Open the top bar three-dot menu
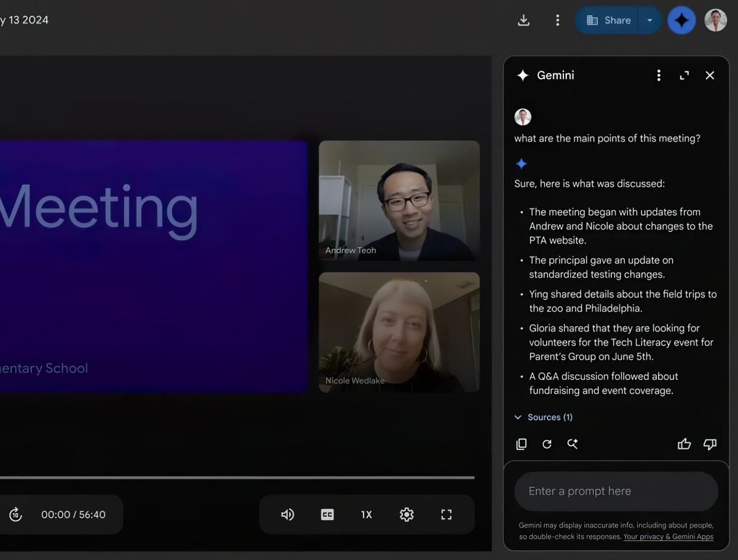The image size is (738, 560). tap(557, 20)
